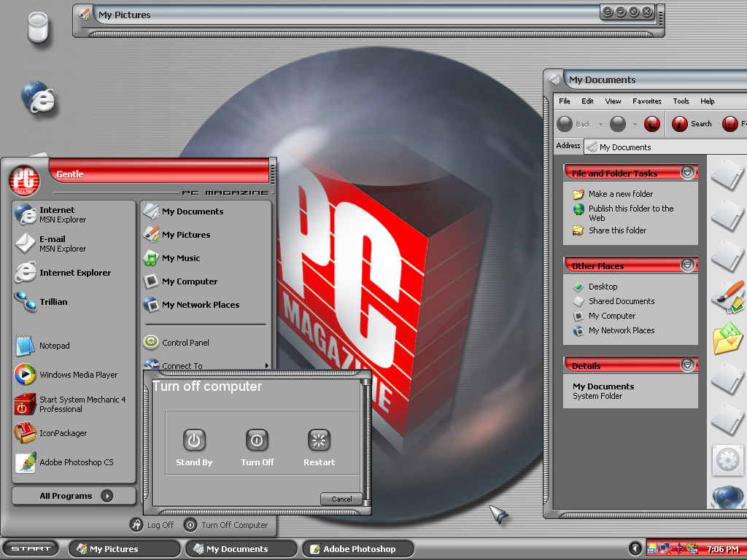Select the paintbrush My Pictures folder icon

pos(727,297)
